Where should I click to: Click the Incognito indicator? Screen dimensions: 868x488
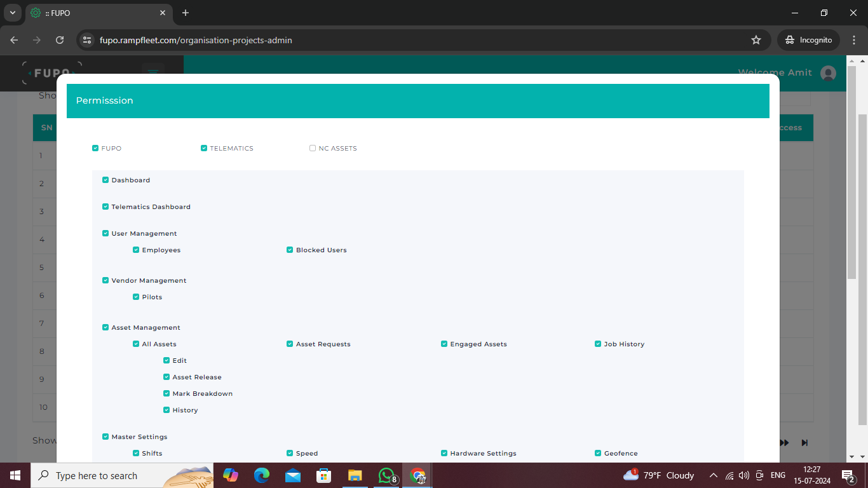[x=808, y=39]
